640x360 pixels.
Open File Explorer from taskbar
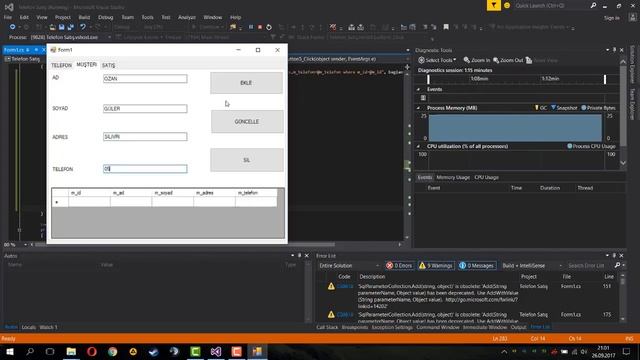click(71, 351)
